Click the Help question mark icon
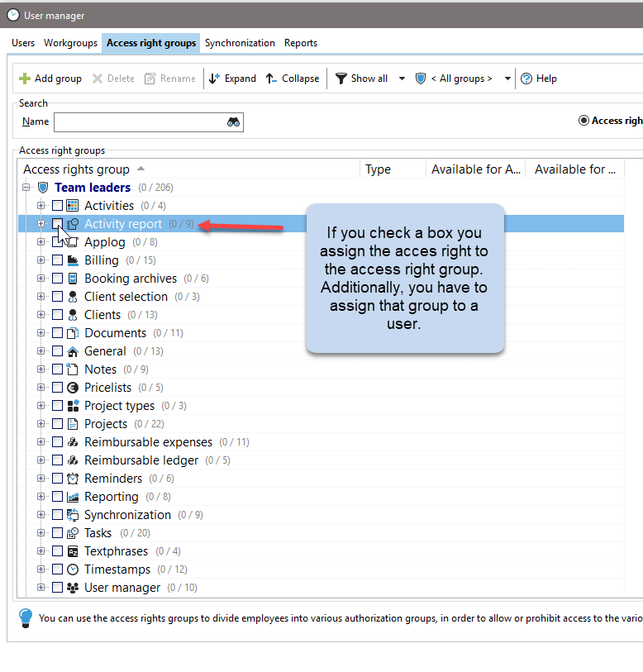This screenshot has height=672, width=643. (x=526, y=79)
